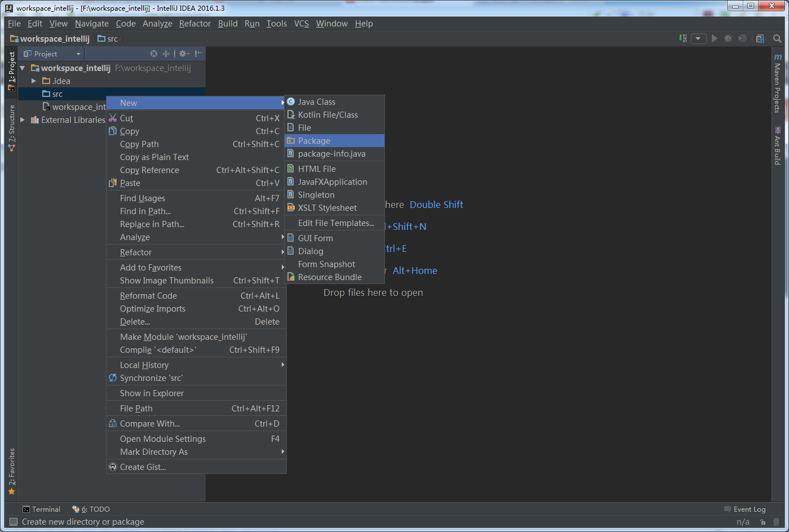Create a new Resource Bundle

[x=335, y=277]
